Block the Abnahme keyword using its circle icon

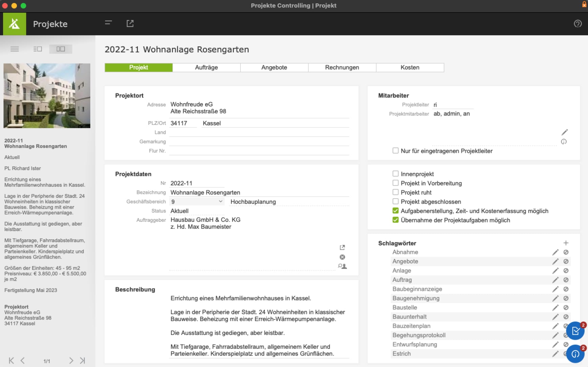(566, 252)
